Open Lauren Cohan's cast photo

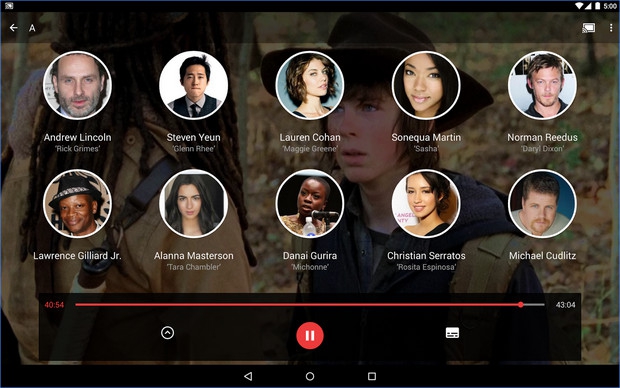pos(310,85)
